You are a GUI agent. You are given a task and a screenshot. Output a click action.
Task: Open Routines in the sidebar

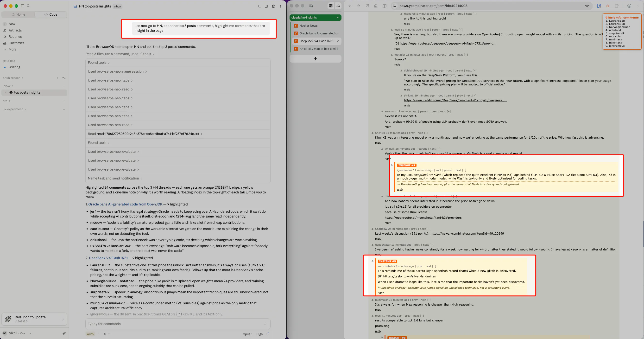(15, 37)
